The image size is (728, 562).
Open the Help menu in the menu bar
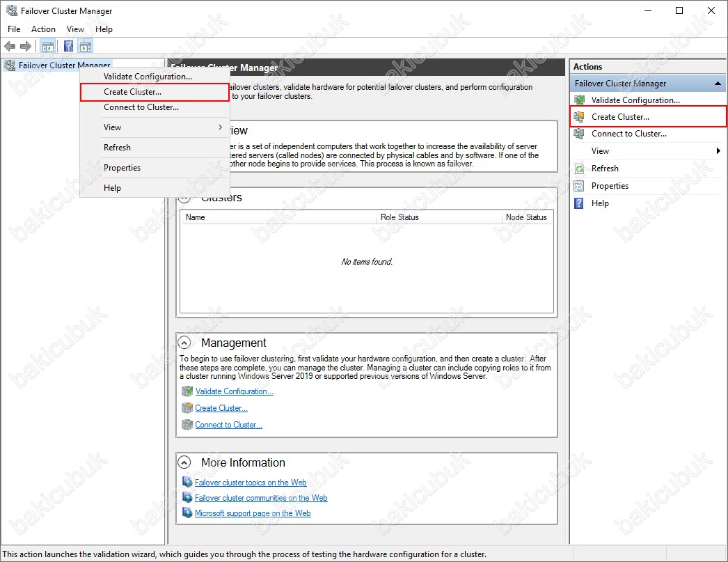(104, 29)
